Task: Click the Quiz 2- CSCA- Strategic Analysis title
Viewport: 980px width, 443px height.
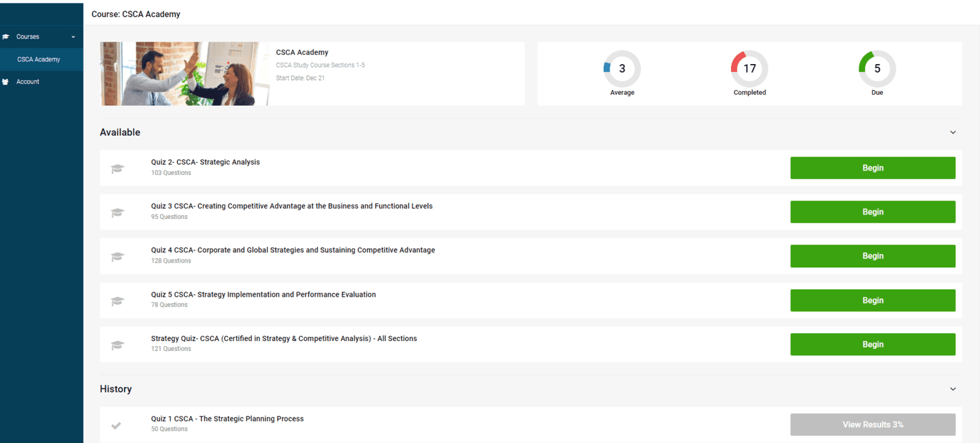Action: (205, 162)
